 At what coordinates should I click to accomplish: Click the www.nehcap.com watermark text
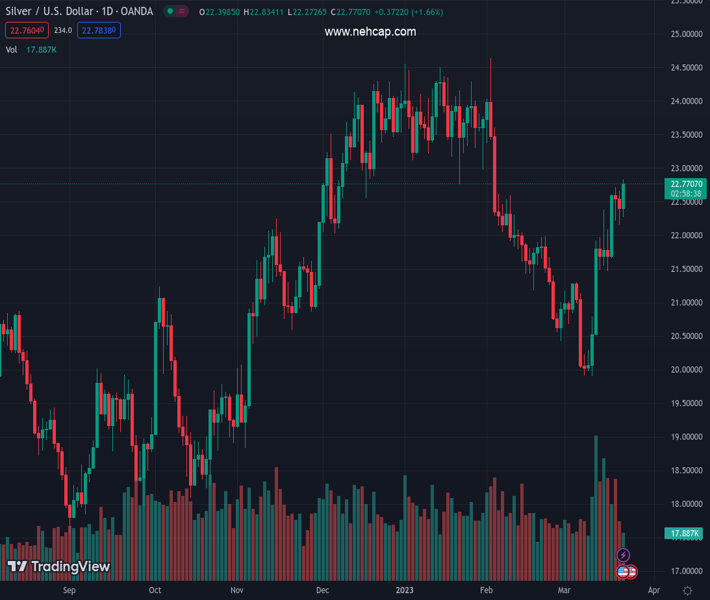tap(370, 32)
